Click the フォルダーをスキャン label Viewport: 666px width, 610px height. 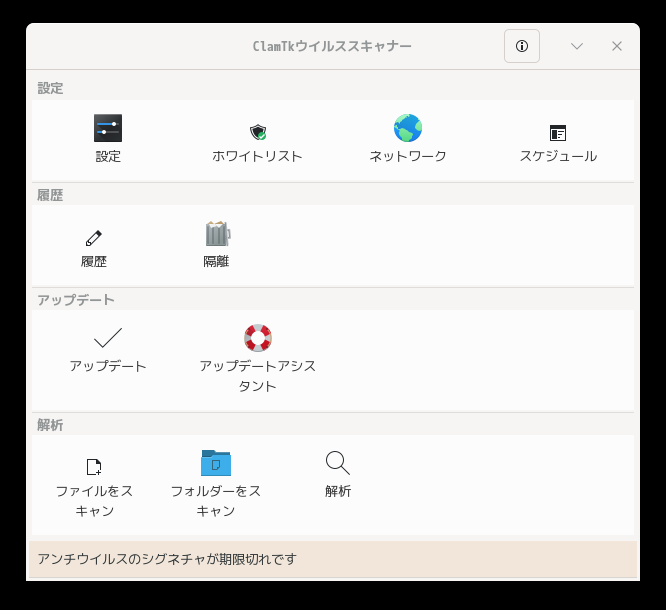click(216, 500)
